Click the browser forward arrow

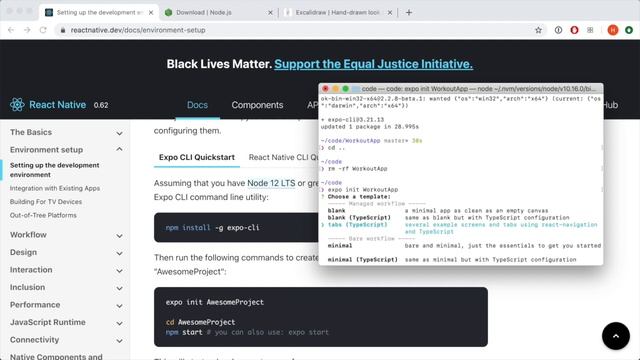(27, 30)
